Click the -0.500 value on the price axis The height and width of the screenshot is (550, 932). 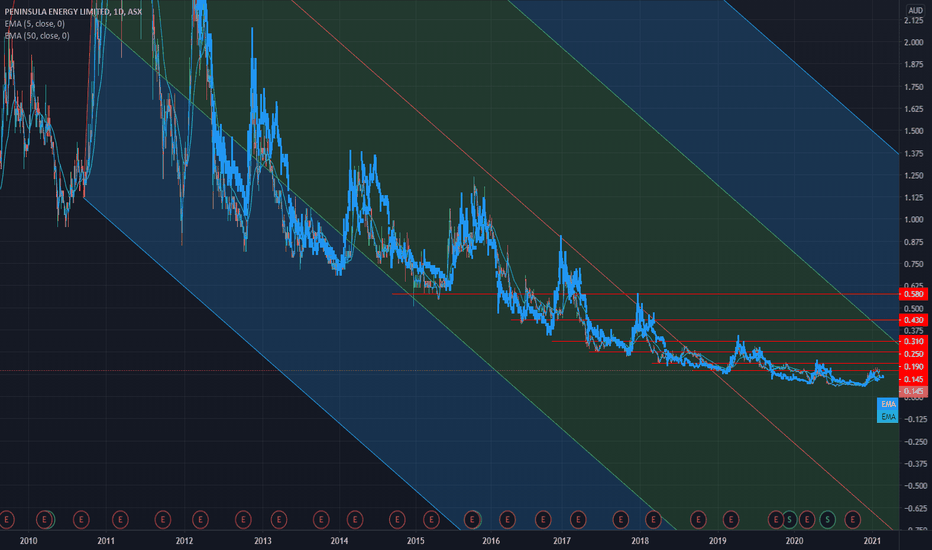click(915, 486)
